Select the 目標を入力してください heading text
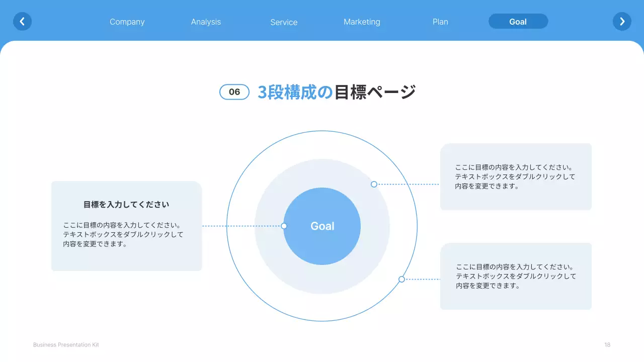The height and width of the screenshot is (362, 644). click(126, 204)
